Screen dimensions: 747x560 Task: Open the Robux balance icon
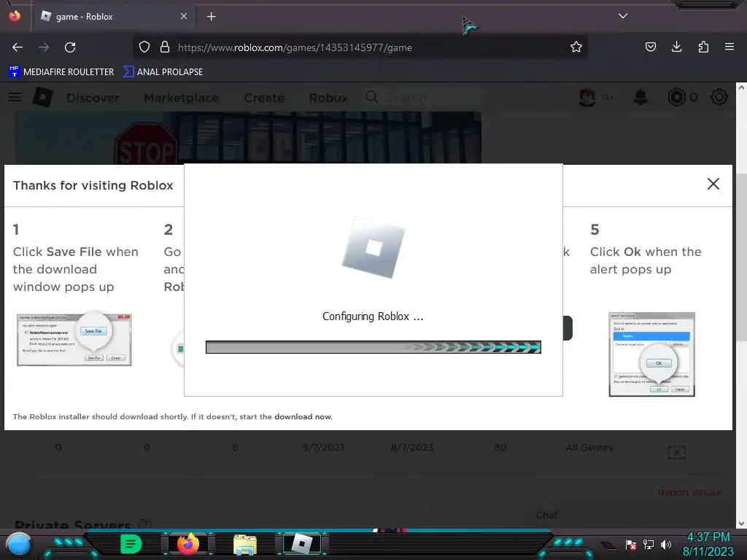pos(676,97)
